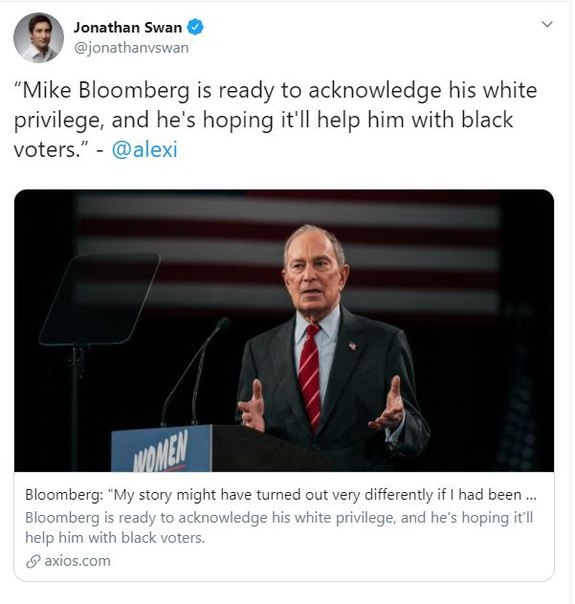This screenshot has width=575, height=604.
Task: Click the lapel pin in the photo
Action: pyautogui.click(x=352, y=346)
